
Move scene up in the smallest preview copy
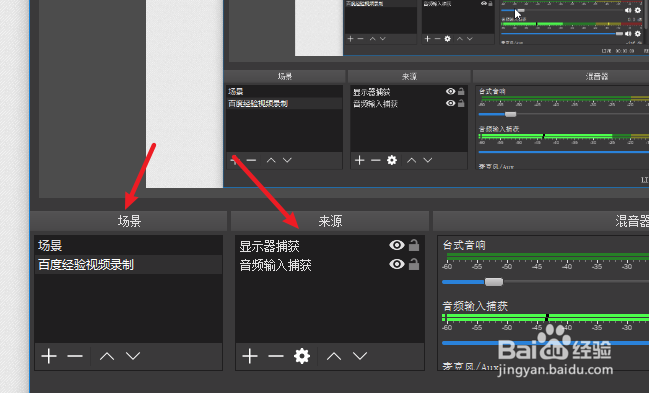[373, 39]
